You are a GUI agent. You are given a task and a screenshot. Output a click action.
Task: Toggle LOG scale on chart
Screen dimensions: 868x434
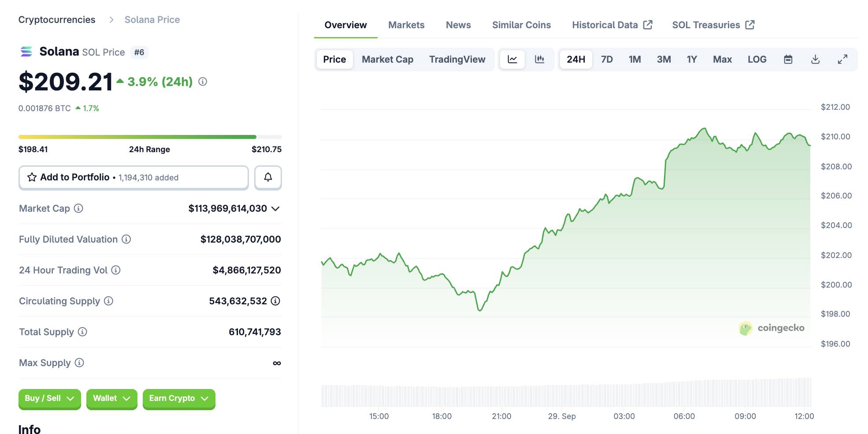[x=757, y=59]
